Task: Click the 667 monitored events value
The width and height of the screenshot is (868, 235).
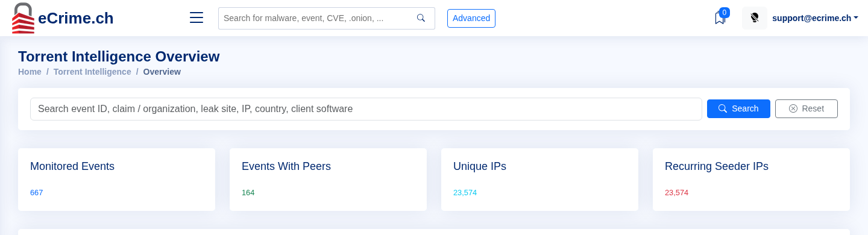Action: click(37, 193)
